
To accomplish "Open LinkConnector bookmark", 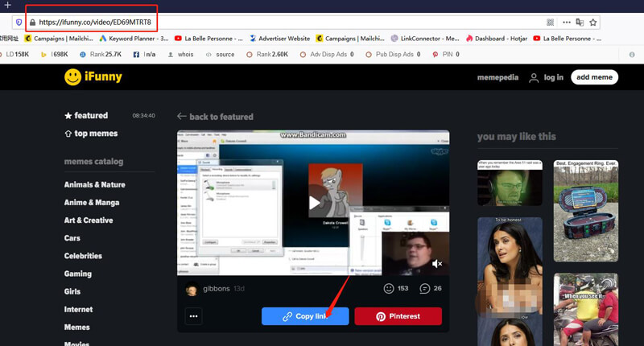I will 425,38.
